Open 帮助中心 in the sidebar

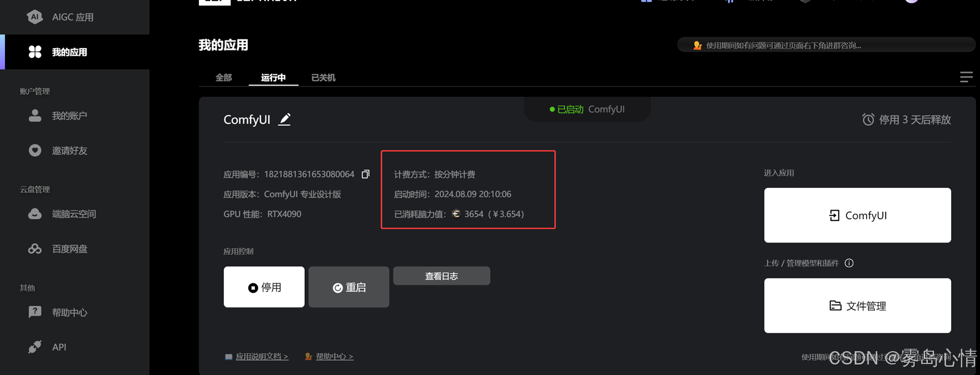coord(74,312)
